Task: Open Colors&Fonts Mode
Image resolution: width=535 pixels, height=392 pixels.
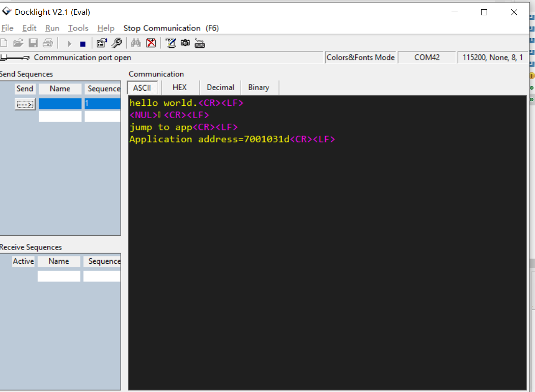Action: pos(360,57)
